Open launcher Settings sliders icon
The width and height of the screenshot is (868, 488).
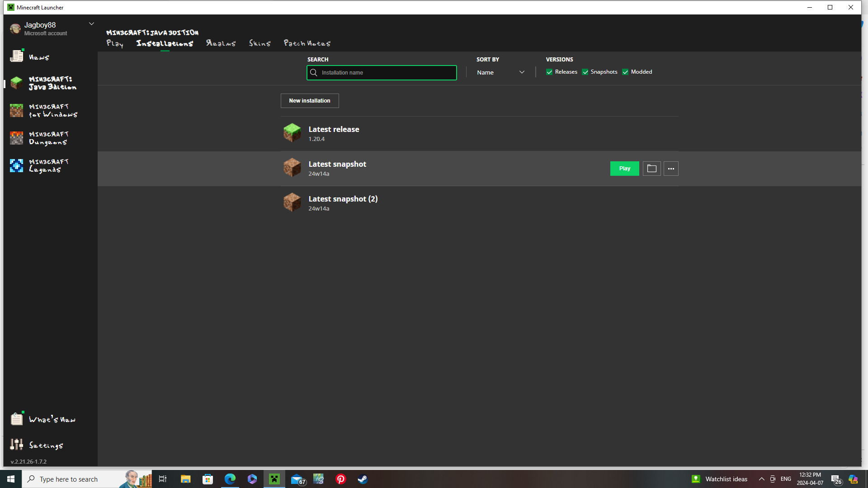[x=17, y=445]
